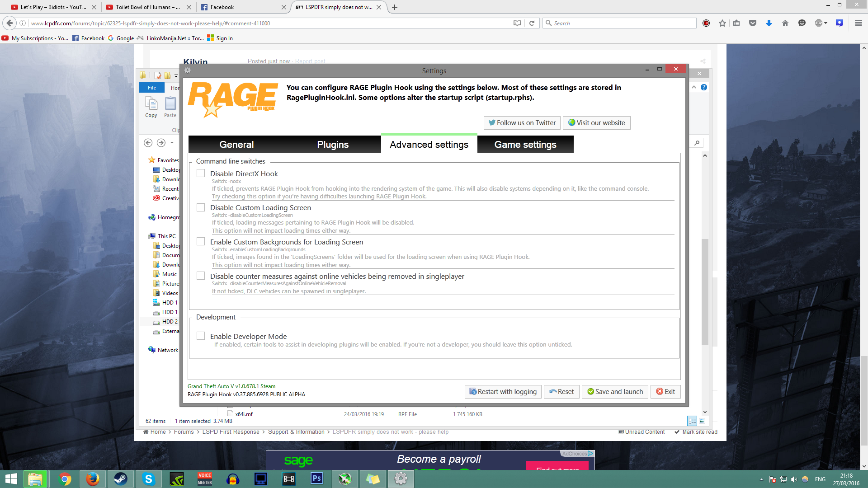868x488 pixels.
Task: Open Steam from the taskbar
Action: click(x=120, y=479)
